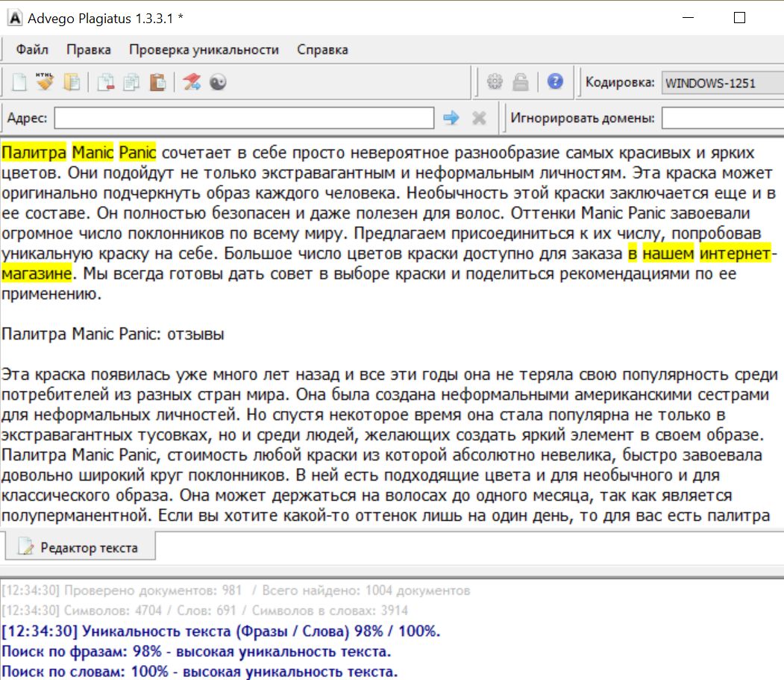Open the Справка menu
The height and width of the screenshot is (680, 784).
tap(322, 49)
